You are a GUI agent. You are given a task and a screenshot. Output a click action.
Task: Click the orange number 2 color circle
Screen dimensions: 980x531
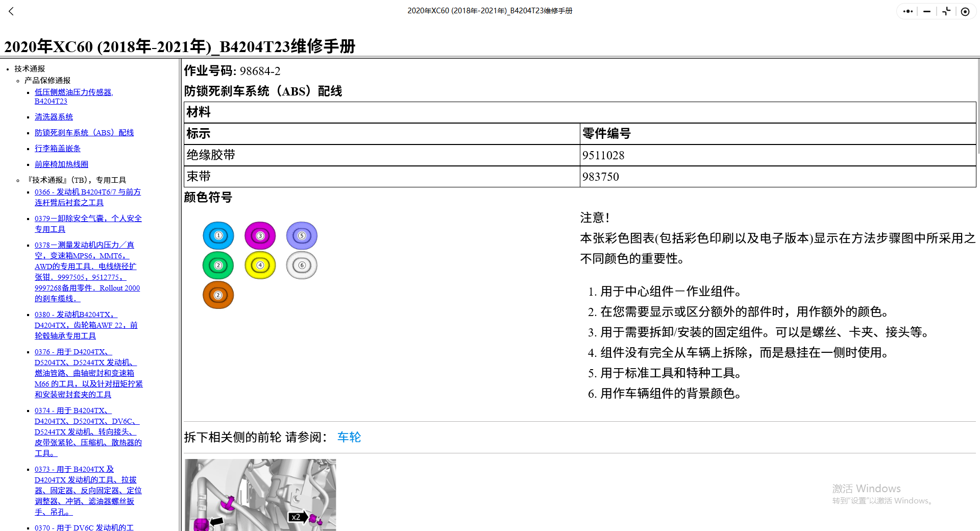(218, 295)
